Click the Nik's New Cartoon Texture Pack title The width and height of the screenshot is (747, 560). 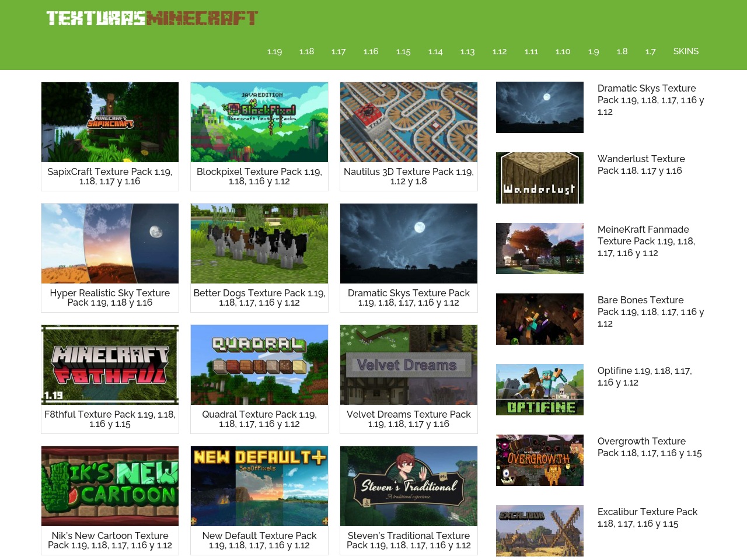tap(110, 540)
